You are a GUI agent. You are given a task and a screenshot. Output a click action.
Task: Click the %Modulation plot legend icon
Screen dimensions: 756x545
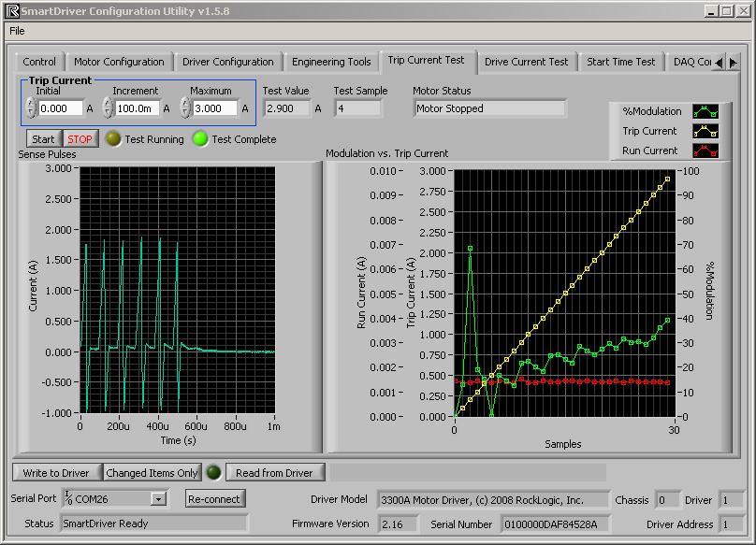(705, 111)
